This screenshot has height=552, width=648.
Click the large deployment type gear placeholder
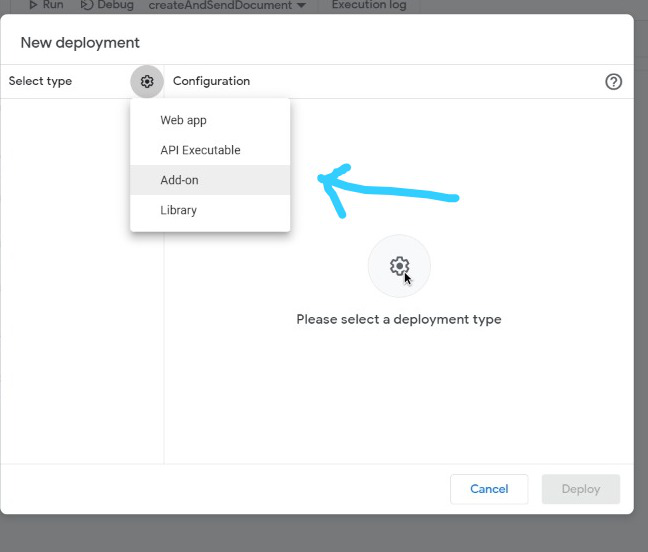[399, 266]
